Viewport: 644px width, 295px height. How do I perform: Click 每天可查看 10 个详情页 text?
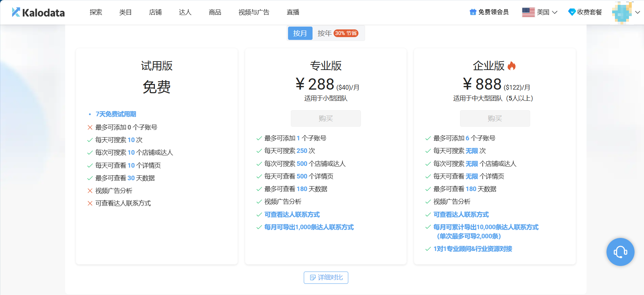click(128, 166)
